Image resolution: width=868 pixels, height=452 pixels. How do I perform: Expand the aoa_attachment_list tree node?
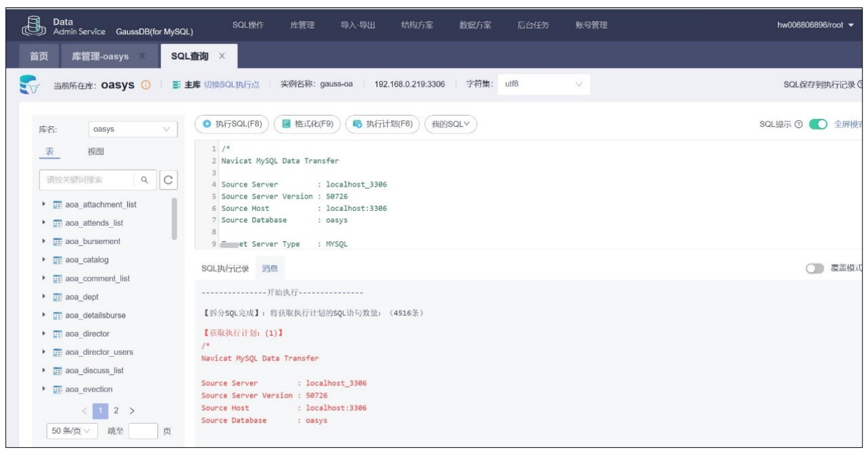coord(44,204)
